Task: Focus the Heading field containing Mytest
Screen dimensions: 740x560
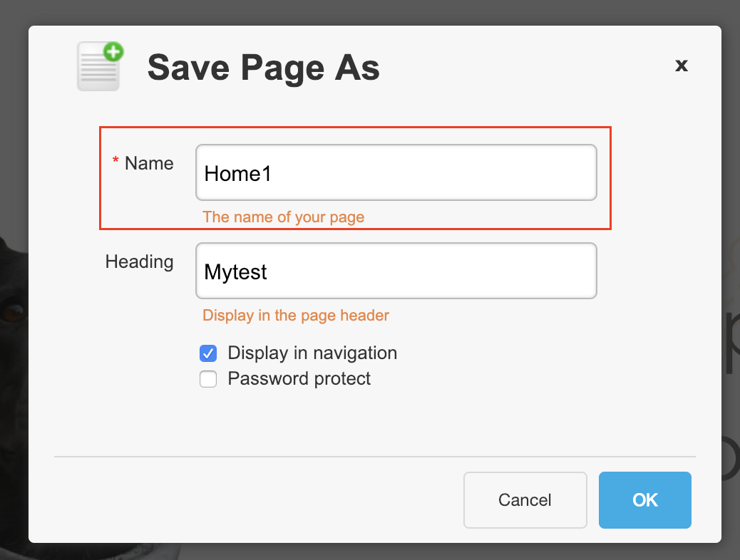Action: [396, 271]
